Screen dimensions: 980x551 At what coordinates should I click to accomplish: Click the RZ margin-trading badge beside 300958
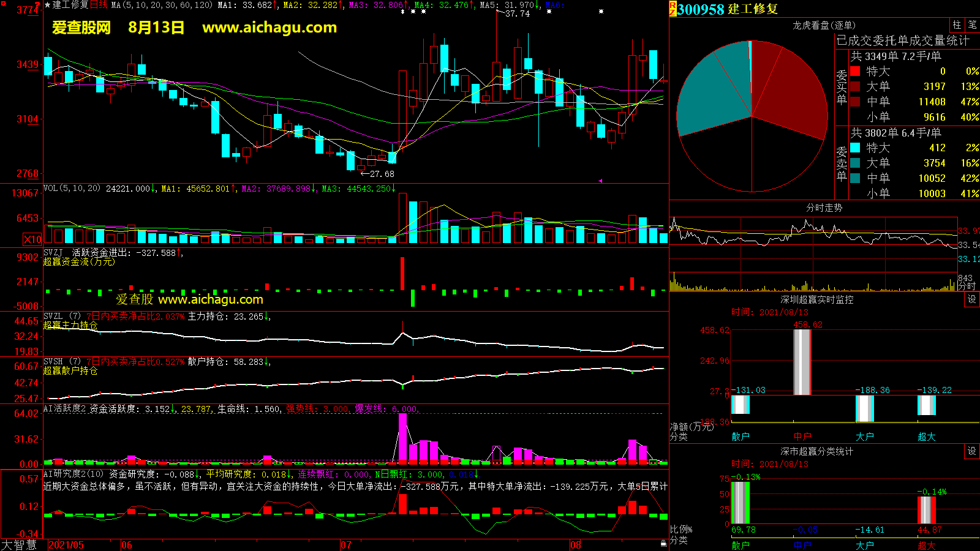click(x=673, y=9)
